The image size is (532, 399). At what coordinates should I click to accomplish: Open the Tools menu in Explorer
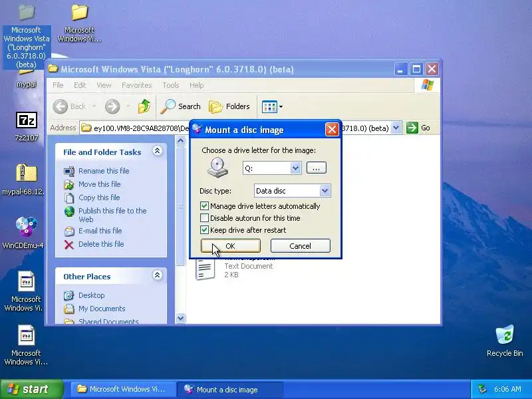pos(171,85)
